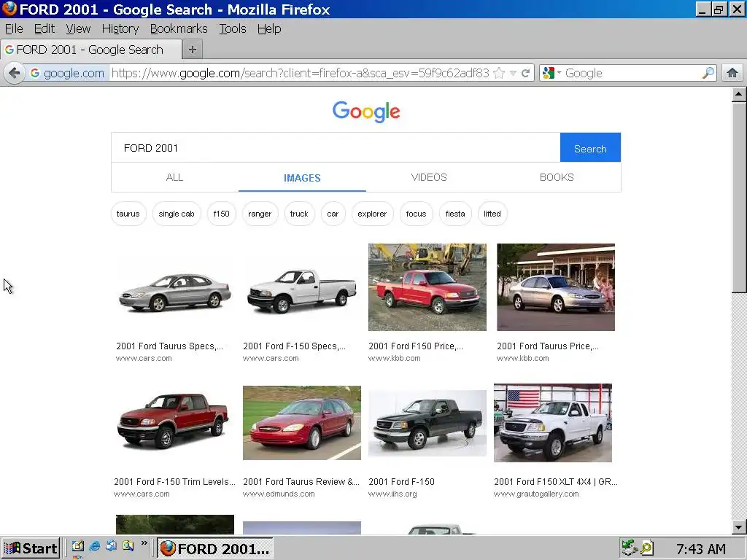Image resolution: width=747 pixels, height=560 pixels.
Task: Click the blue Search button
Action: pos(590,148)
